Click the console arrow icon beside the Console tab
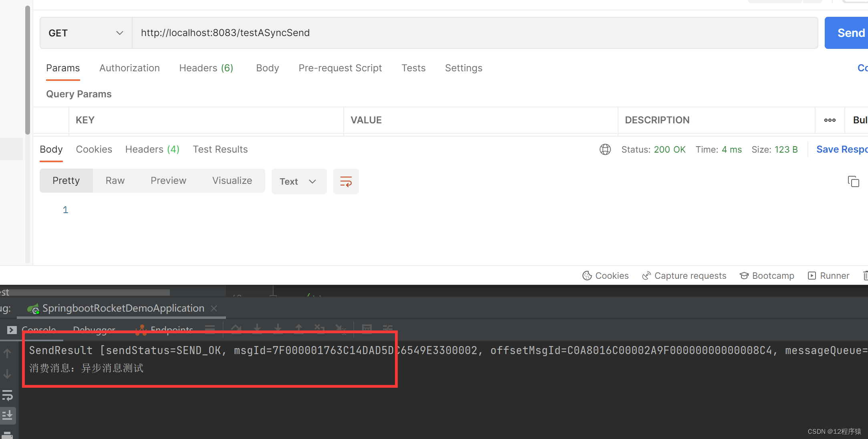The image size is (868, 439). (x=12, y=330)
